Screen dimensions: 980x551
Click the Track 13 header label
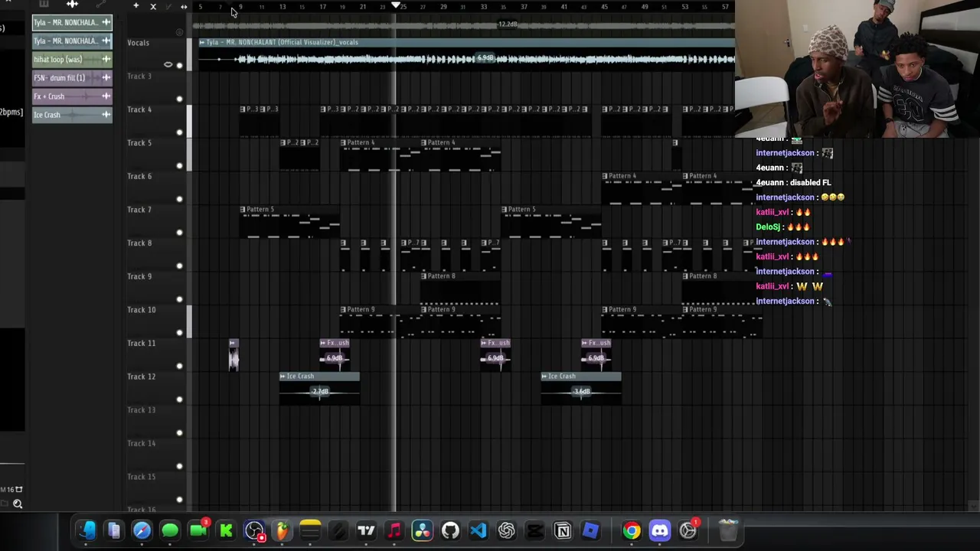(141, 410)
